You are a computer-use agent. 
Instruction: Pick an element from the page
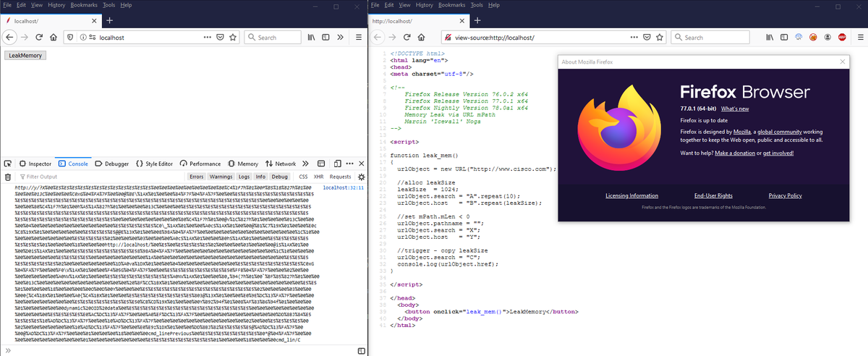8,164
